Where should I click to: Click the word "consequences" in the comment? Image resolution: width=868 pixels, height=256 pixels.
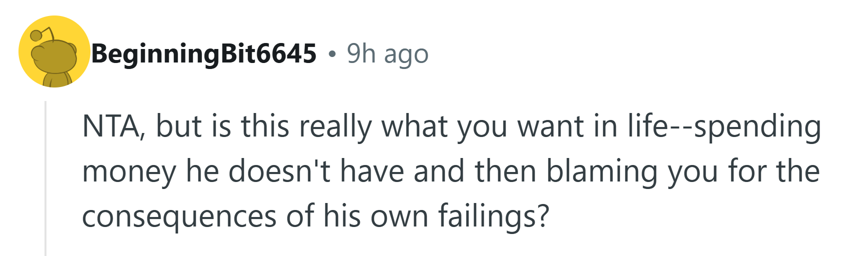click(x=179, y=216)
